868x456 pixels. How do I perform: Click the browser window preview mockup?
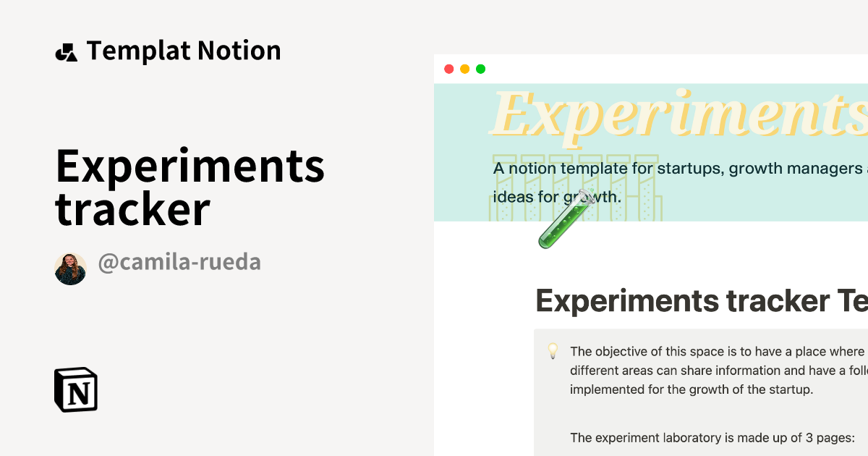651,253
